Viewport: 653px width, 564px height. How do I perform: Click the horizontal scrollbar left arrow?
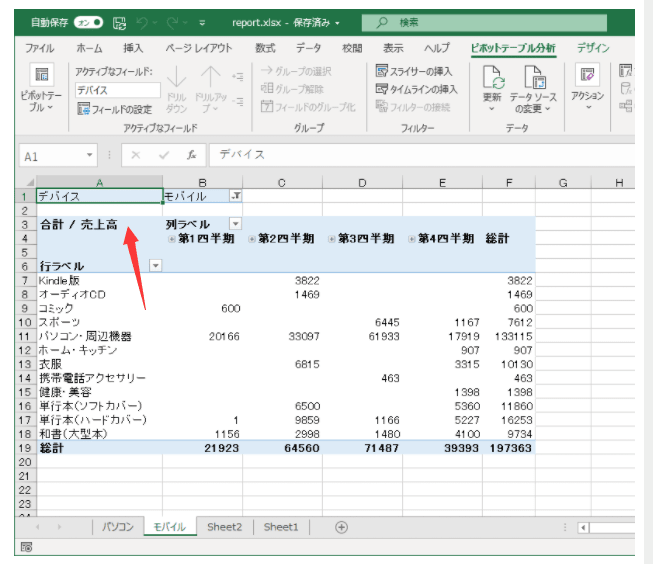[x=583, y=528]
